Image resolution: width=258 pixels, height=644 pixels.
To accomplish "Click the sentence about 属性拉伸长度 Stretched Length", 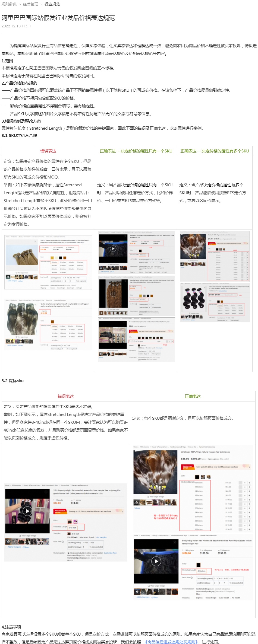I will tap(103, 128).
